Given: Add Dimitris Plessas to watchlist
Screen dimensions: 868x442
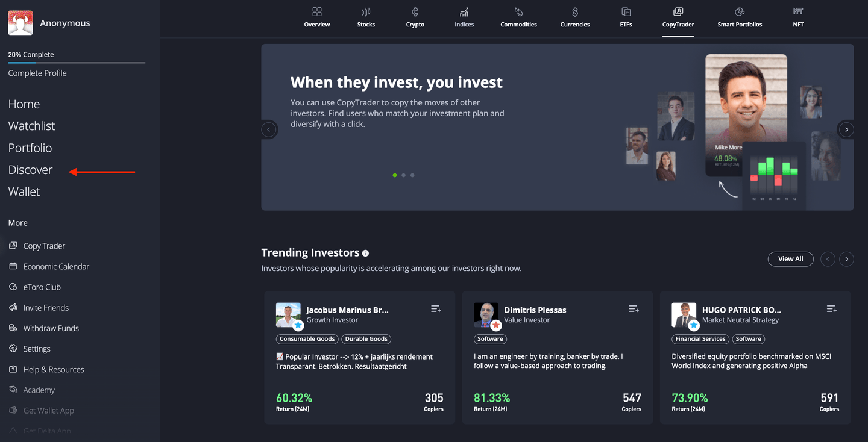Looking at the screenshot, I should coord(634,309).
